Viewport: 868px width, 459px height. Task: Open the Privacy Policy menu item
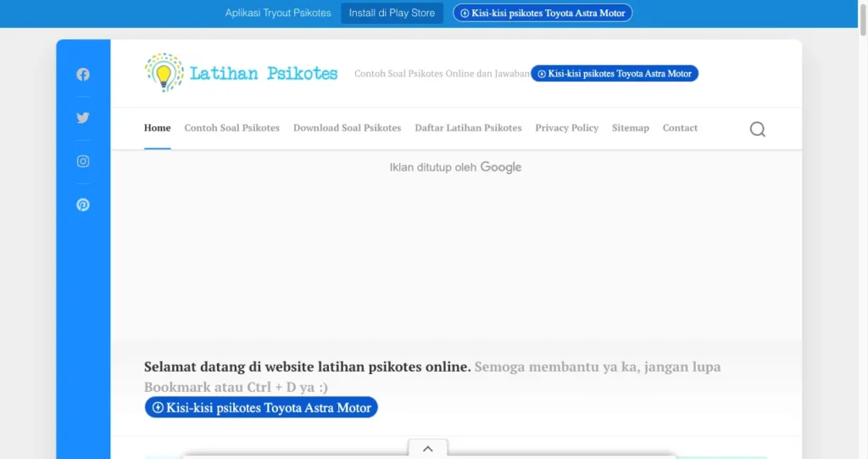567,128
